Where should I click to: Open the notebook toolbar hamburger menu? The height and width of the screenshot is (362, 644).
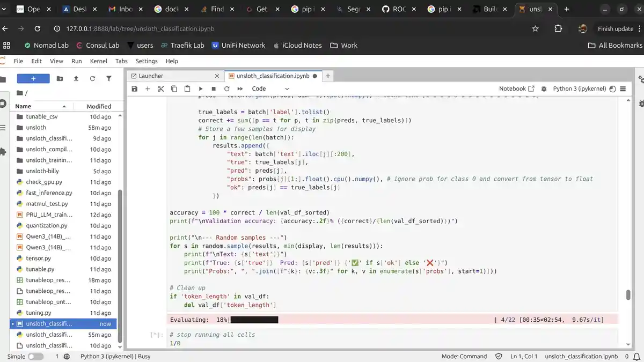pos(623,88)
